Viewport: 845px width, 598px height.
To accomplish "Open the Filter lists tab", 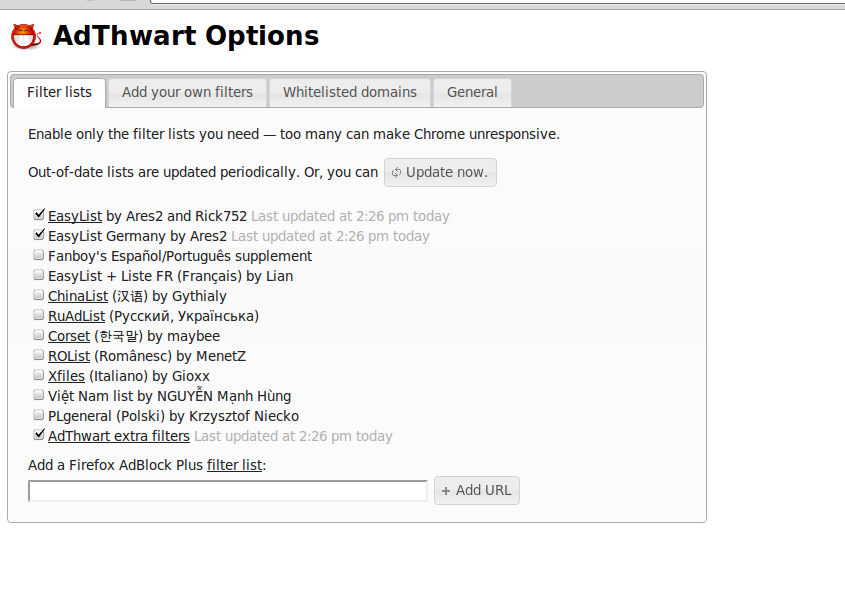I will pyautogui.click(x=59, y=92).
